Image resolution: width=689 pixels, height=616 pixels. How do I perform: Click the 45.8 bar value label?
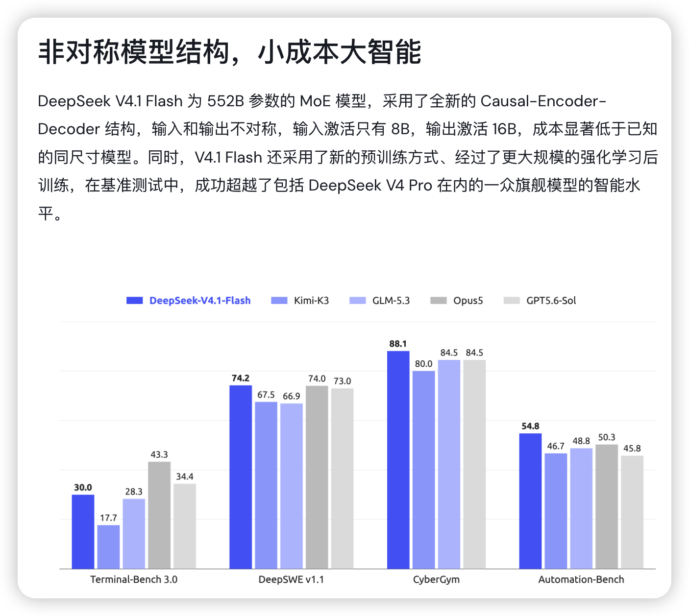point(632,449)
